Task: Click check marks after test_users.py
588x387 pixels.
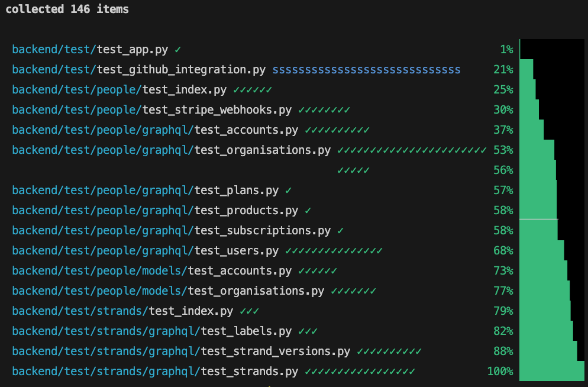Action: (334, 251)
